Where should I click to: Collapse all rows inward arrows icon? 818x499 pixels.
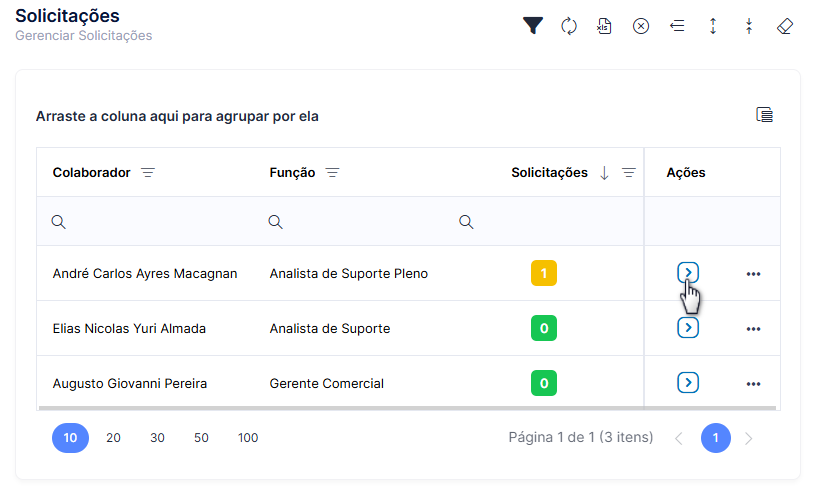tap(749, 26)
